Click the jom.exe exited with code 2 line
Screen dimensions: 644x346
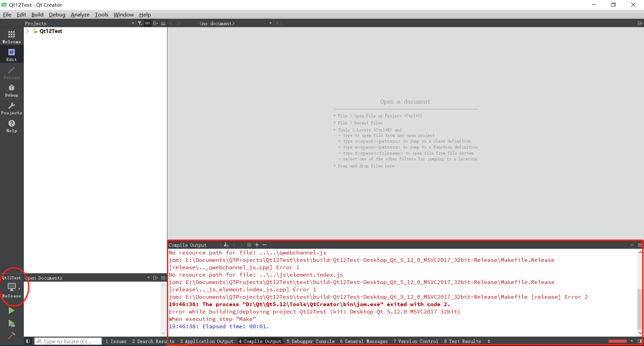[309, 304]
